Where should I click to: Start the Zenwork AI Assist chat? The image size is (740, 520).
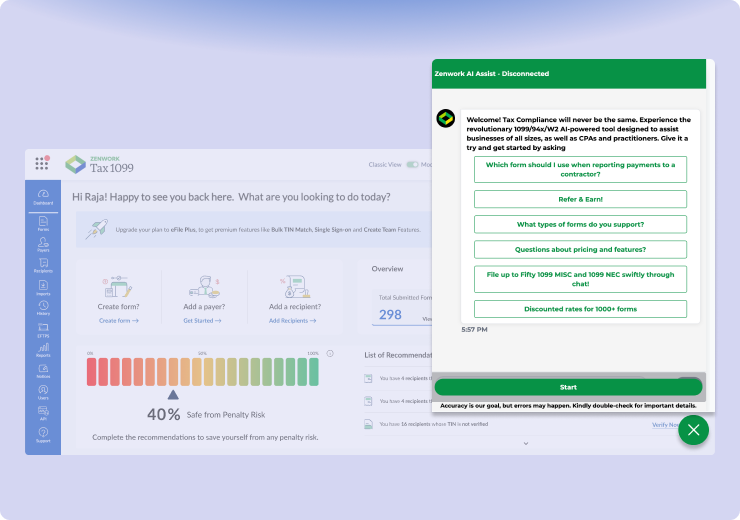[568, 387]
